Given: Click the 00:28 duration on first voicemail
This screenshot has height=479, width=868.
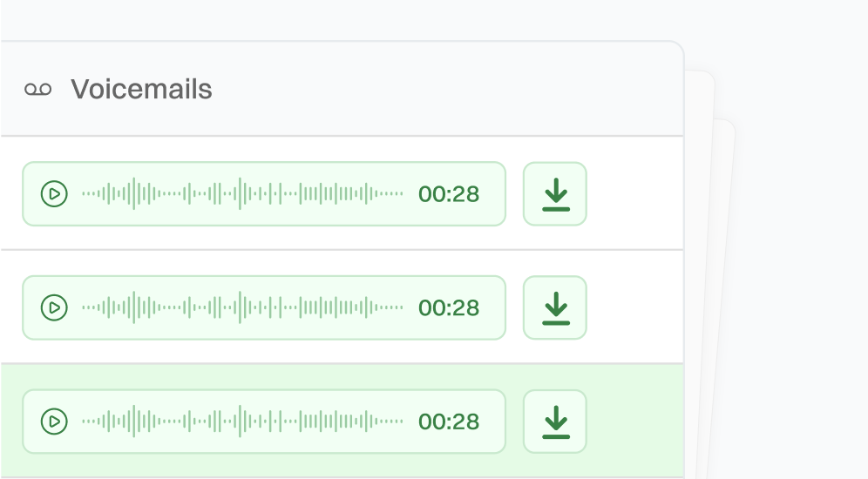Looking at the screenshot, I should point(449,193).
